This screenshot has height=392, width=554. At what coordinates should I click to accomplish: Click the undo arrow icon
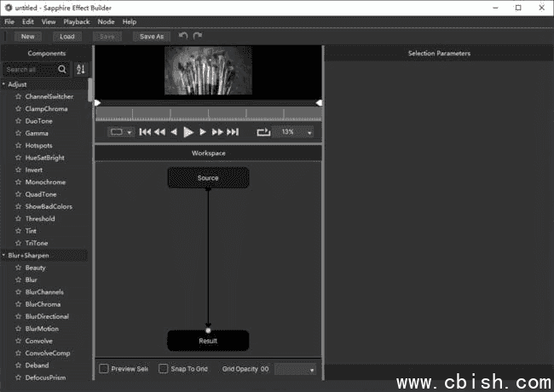coord(183,36)
